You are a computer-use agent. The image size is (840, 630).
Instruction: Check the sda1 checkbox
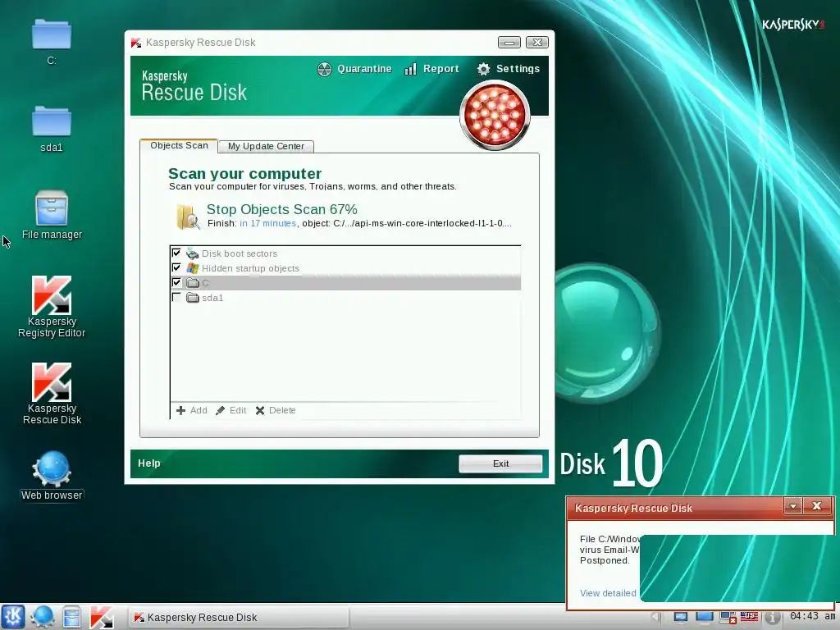tap(176, 297)
